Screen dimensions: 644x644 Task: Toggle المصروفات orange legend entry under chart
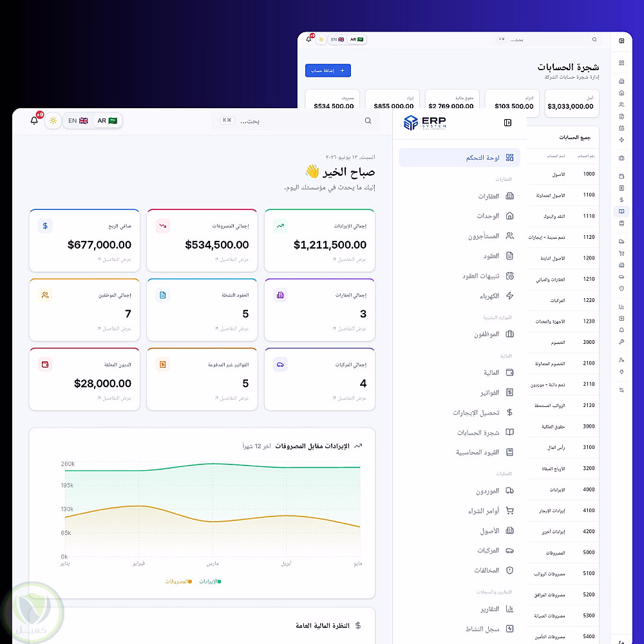178,582
